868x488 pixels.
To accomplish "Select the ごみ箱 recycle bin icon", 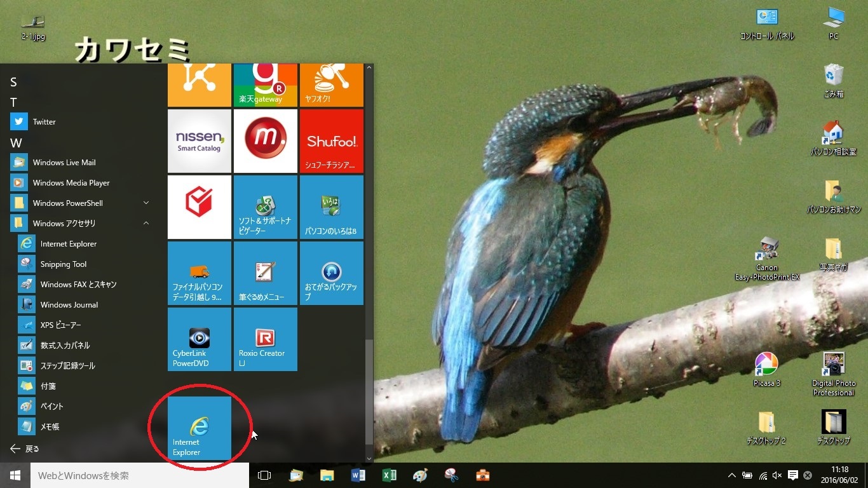I will (x=833, y=81).
